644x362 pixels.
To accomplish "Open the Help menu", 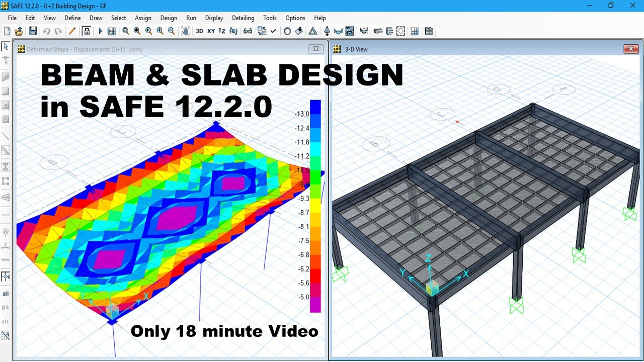I will coord(320,18).
